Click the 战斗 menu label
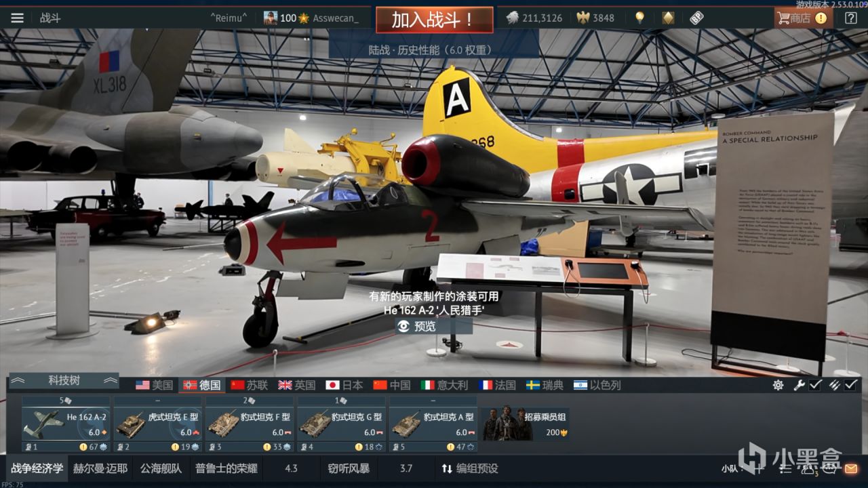The image size is (868, 488). pyautogui.click(x=50, y=18)
